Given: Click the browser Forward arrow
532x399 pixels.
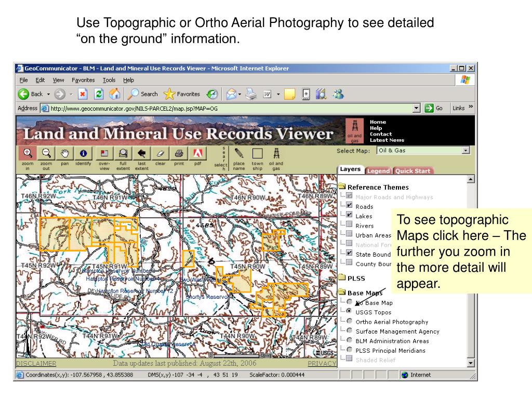Looking at the screenshot, I should point(60,94).
